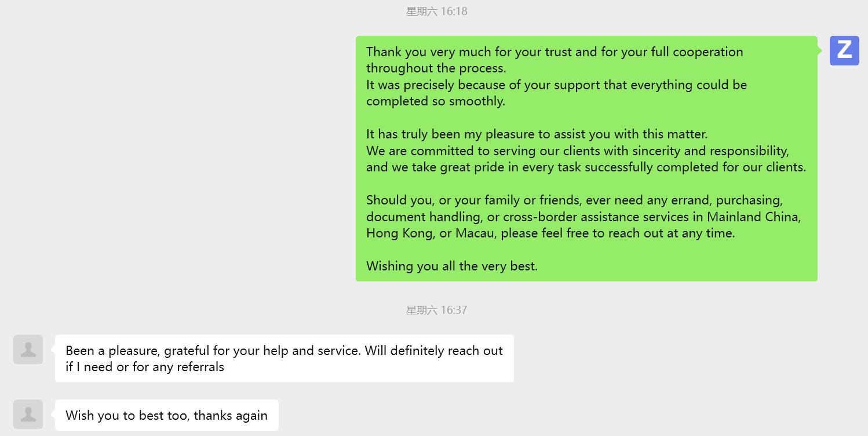The width and height of the screenshot is (868, 436).
Task: Select the "Wish you to best too" bubble
Action: (166, 415)
